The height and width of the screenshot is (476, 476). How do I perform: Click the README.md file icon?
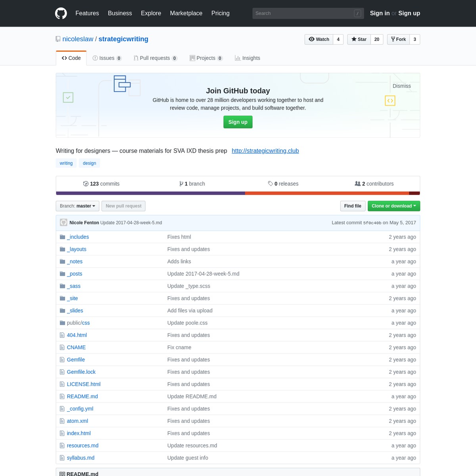(x=62, y=396)
